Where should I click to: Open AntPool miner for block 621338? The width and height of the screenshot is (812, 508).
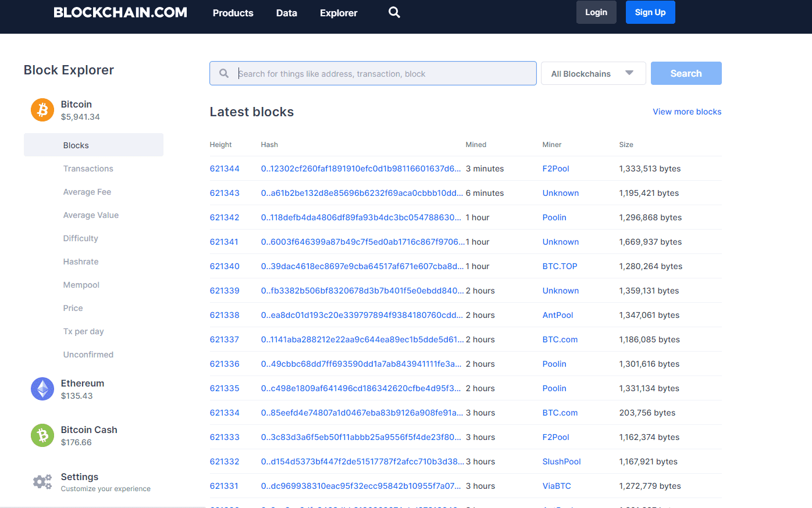click(x=558, y=315)
